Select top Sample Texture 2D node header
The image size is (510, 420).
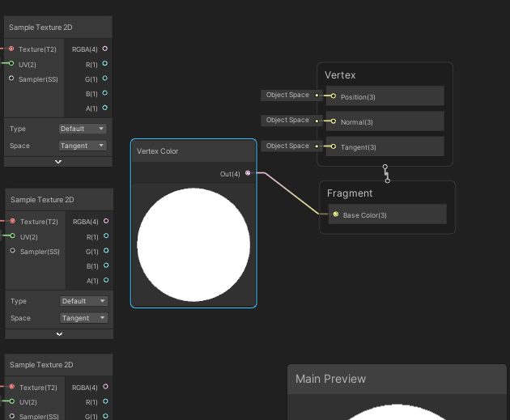(x=58, y=28)
